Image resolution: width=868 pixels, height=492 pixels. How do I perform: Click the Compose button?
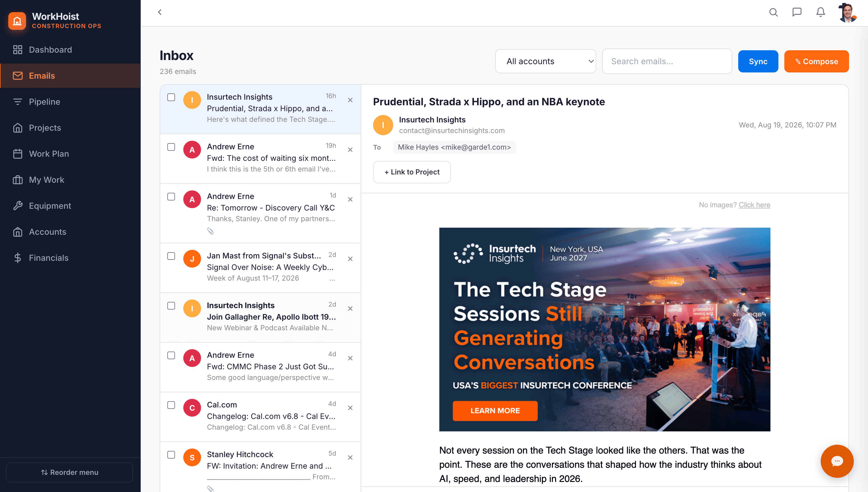click(816, 61)
